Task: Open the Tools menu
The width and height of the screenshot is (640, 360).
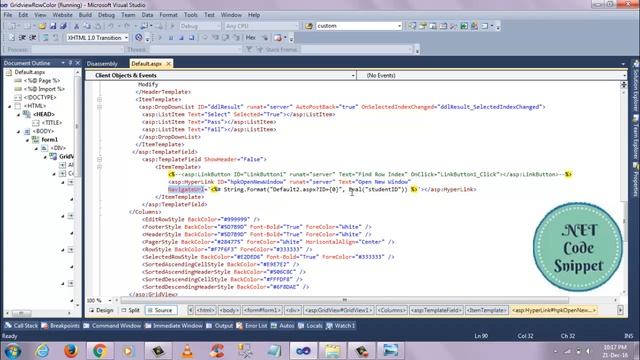Action: (191, 15)
